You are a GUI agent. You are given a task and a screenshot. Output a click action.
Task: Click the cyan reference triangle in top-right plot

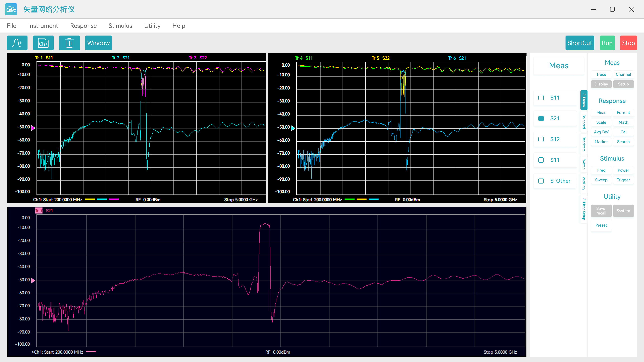(x=293, y=128)
